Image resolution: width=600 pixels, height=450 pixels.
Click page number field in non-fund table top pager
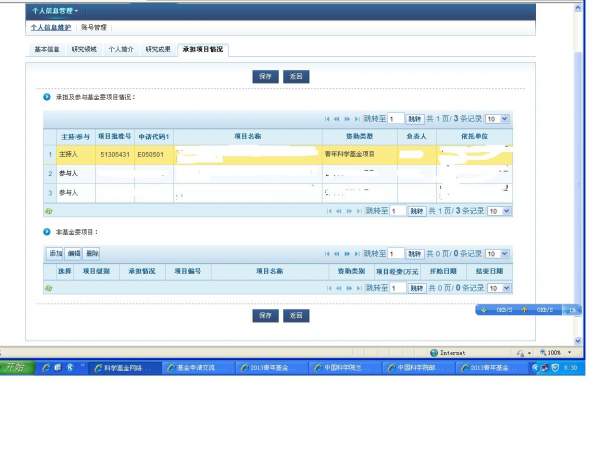point(396,254)
